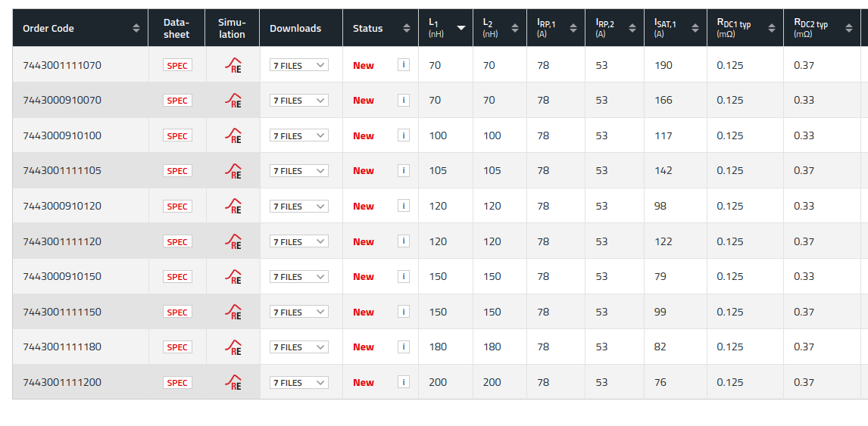
Task: Sort RDC2 typ column arrows
Action: tap(848, 28)
